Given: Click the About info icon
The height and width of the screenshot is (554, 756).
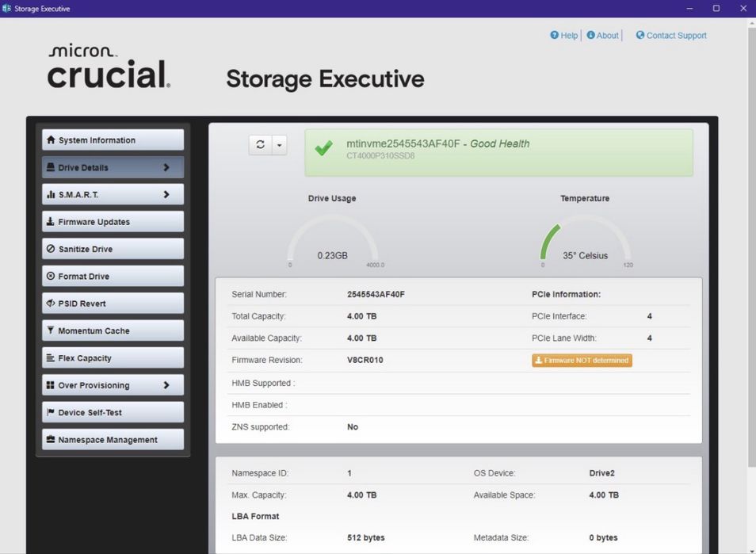Looking at the screenshot, I should click(590, 35).
